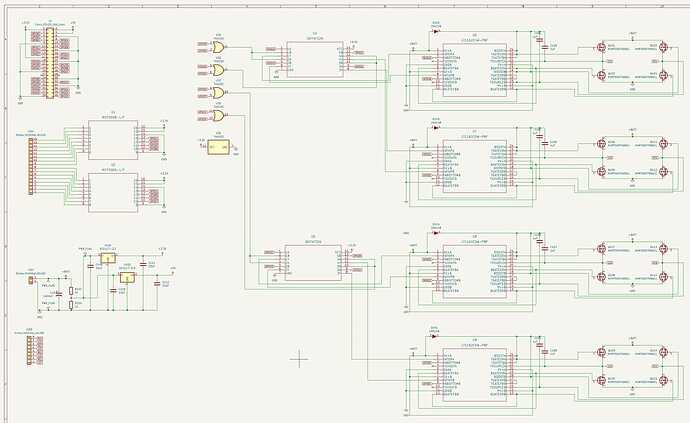
Task: Select the 2-pin power input screw terminal
Action: click(x=31, y=280)
